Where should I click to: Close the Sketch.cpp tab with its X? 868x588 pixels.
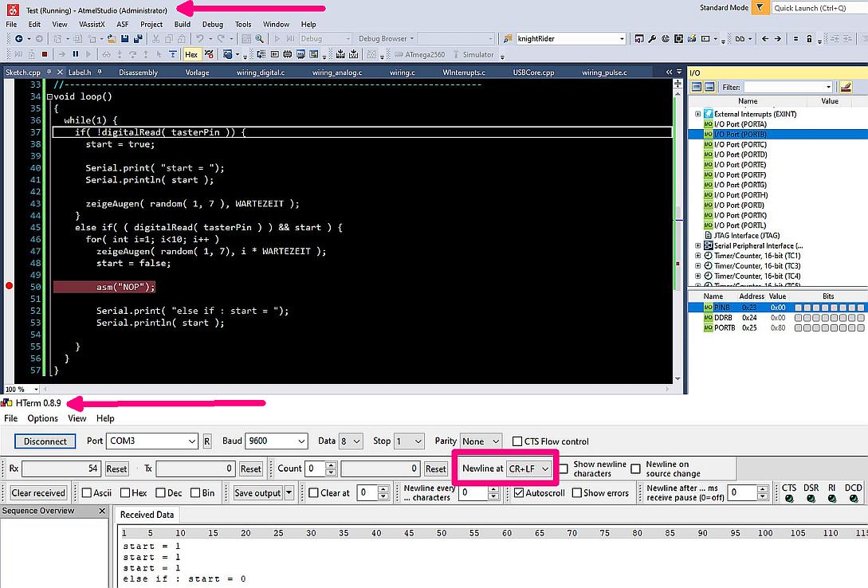[x=60, y=72]
